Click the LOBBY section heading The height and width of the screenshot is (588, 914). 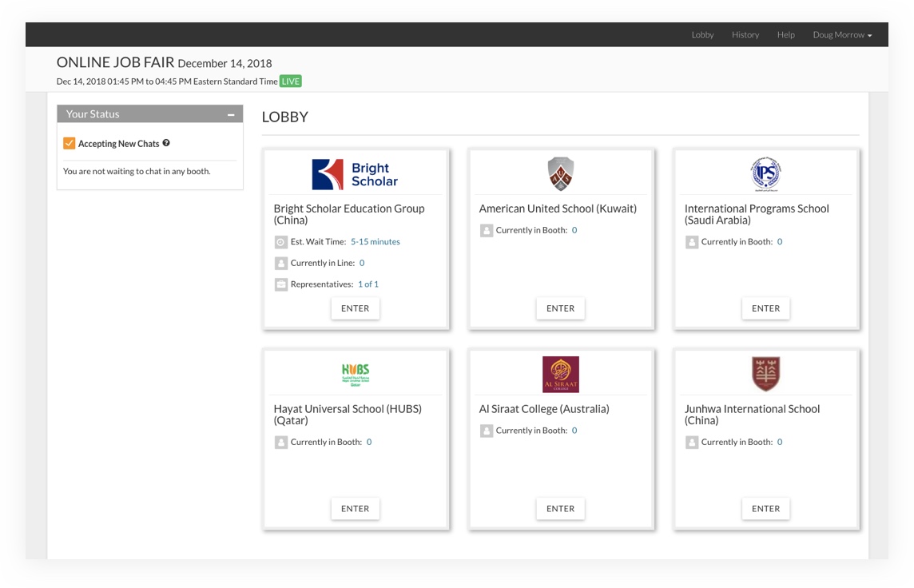pos(285,117)
